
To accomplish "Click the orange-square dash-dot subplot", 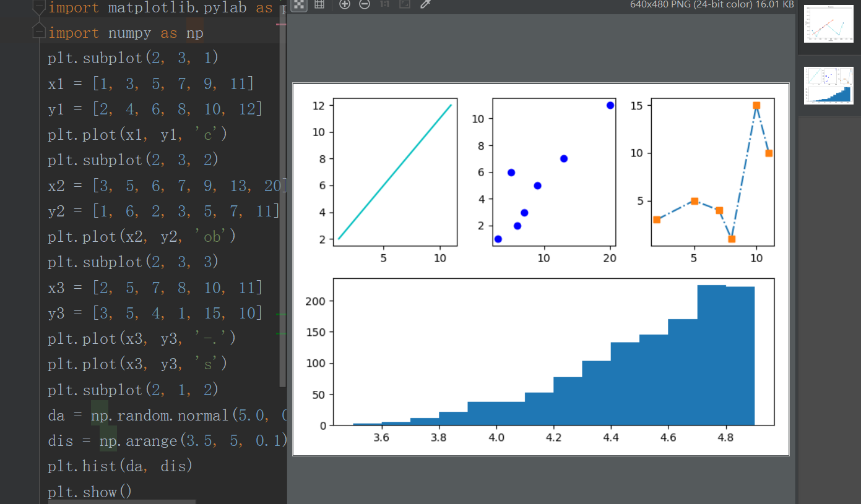I will pos(713,171).
